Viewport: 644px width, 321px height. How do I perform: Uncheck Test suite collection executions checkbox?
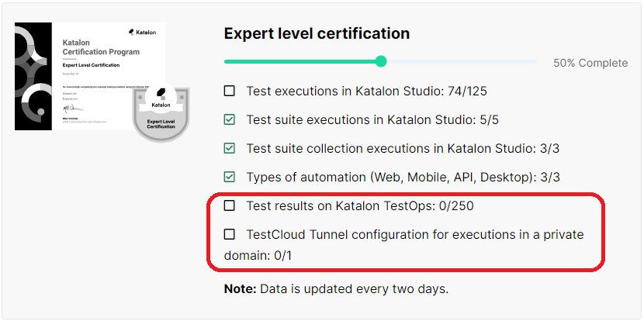pyautogui.click(x=230, y=148)
